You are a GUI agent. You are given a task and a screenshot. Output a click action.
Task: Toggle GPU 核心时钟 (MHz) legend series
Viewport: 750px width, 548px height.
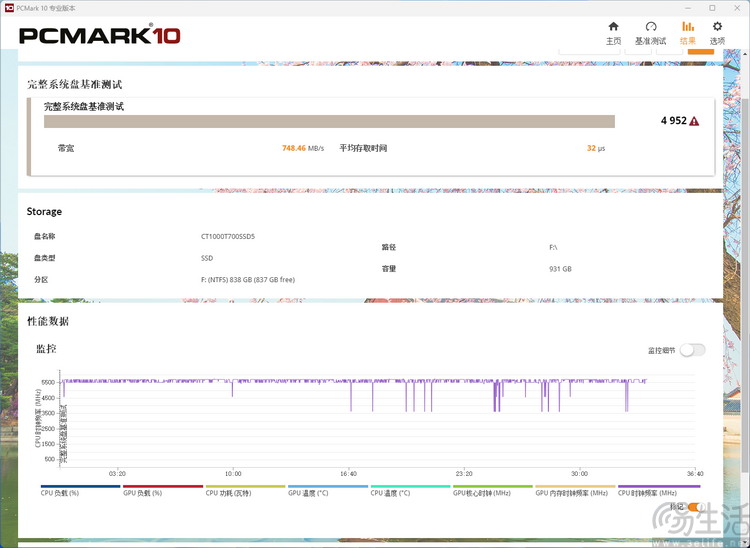coord(481,492)
